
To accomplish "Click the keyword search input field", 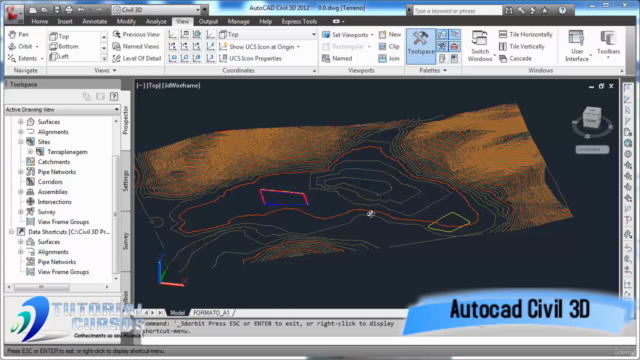I will 457,11.
